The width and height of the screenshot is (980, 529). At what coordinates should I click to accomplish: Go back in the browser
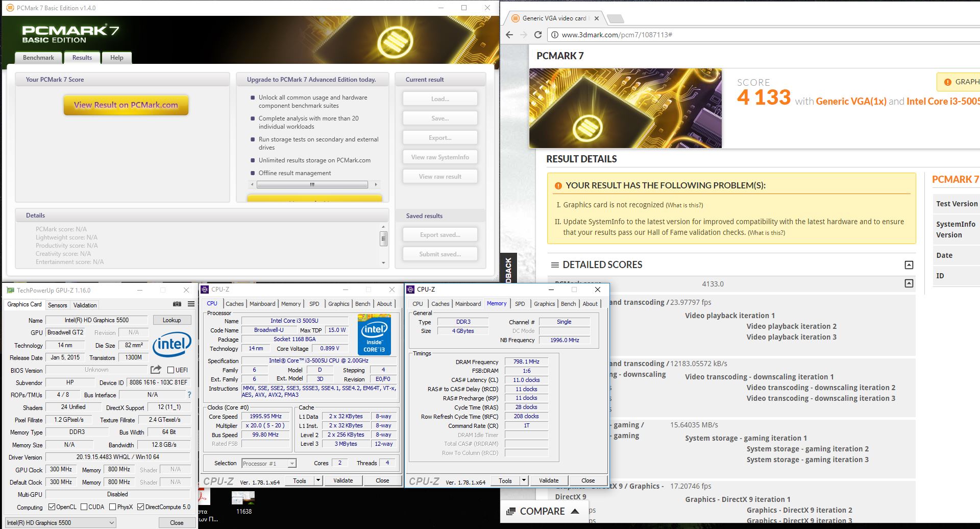point(509,35)
